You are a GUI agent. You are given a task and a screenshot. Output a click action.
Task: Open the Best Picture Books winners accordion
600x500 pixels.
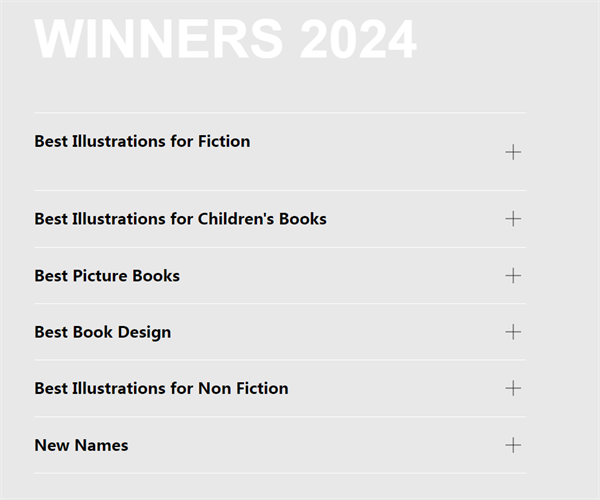coord(279,276)
